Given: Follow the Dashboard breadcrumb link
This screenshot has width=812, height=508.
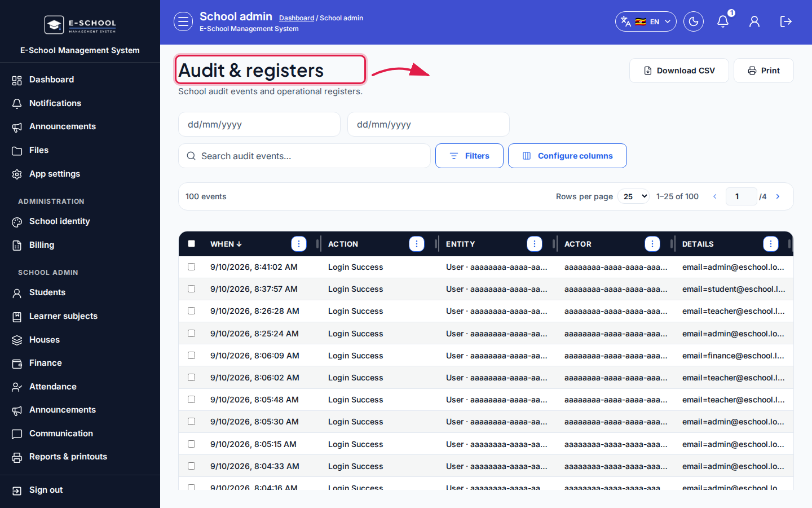Looking at the screenshot, I should click(297, 18).
